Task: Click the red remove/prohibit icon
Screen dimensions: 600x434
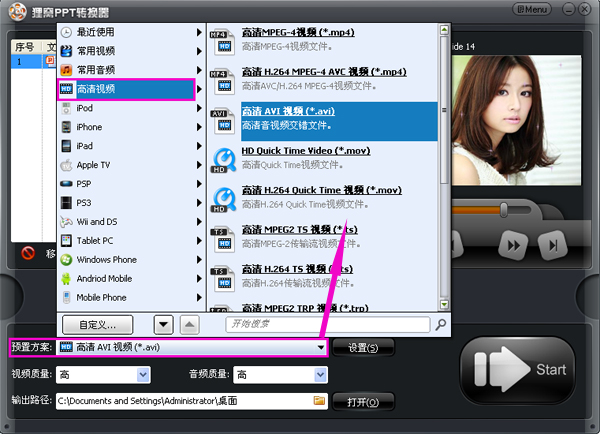Action: pos(28,253)
